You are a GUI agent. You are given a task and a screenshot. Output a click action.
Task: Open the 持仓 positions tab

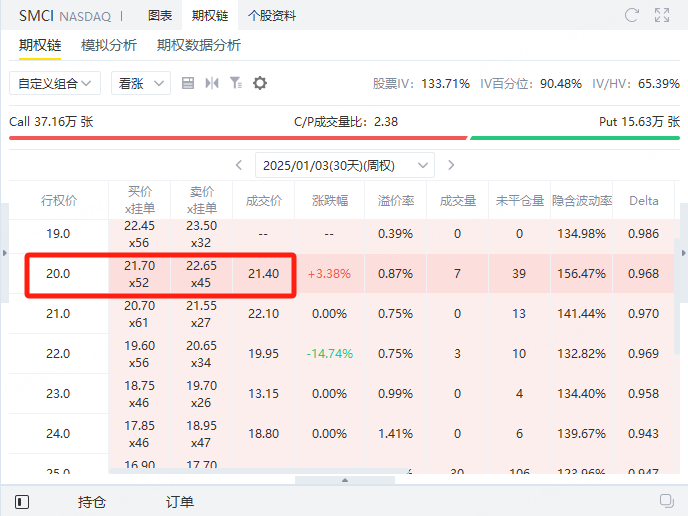click(x=92, y=502)
